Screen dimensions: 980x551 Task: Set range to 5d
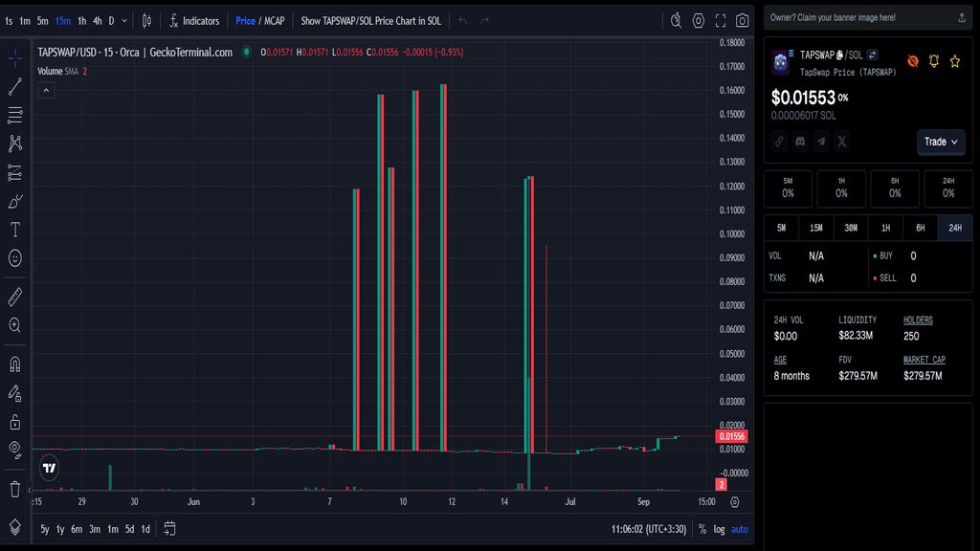click(129, 529)
